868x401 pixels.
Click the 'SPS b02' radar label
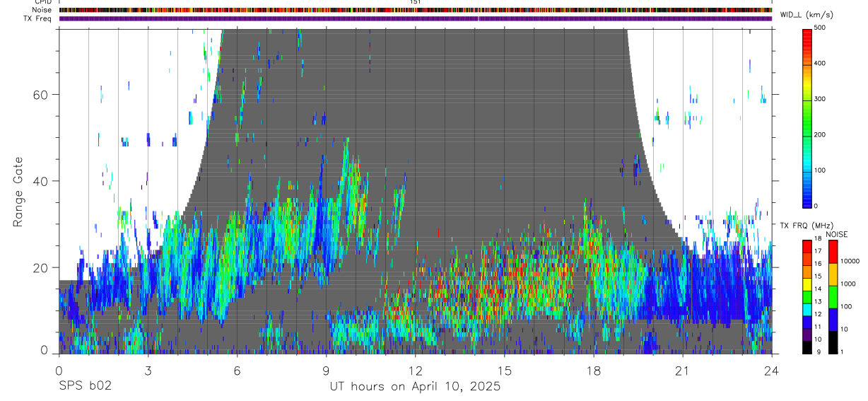point(85,386)
